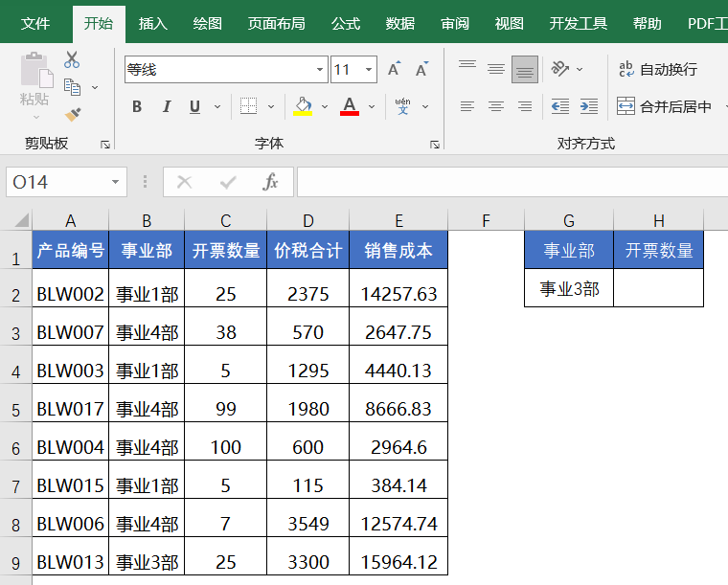Screen dimensions: 728x585
Task: Toggle Italic formatting
Action: 167,106
